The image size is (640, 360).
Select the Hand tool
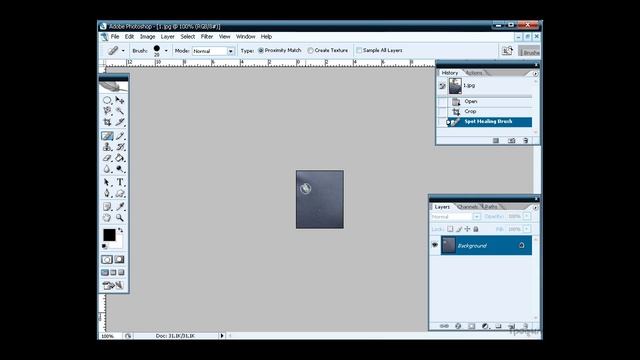(x=107, y=218)
